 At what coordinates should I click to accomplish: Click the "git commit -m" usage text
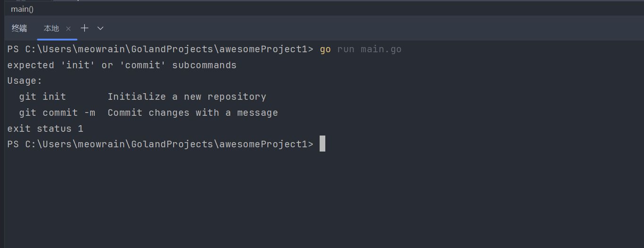pyautogui.click(x=57, y=113)
